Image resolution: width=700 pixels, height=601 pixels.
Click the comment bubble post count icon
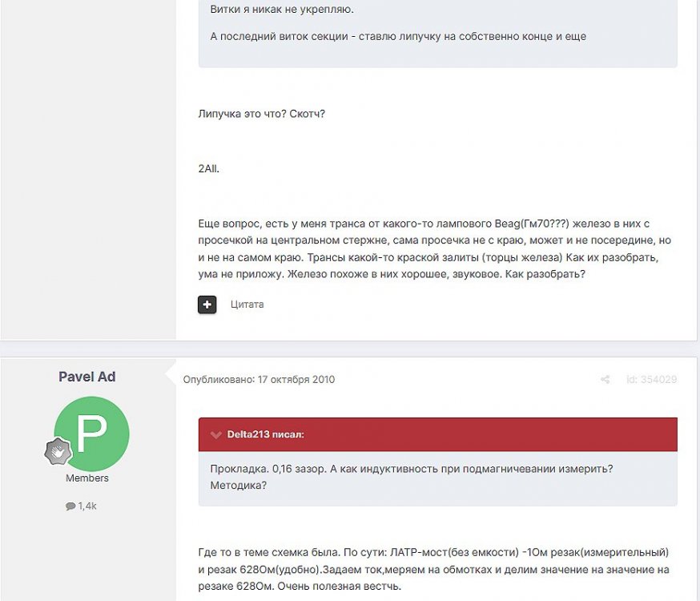[70, 506]
